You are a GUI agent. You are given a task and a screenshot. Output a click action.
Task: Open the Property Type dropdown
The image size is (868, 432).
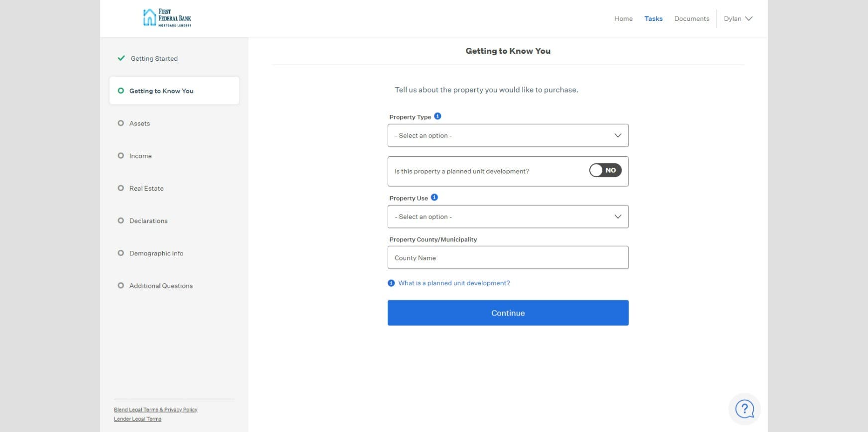point(508,135)
